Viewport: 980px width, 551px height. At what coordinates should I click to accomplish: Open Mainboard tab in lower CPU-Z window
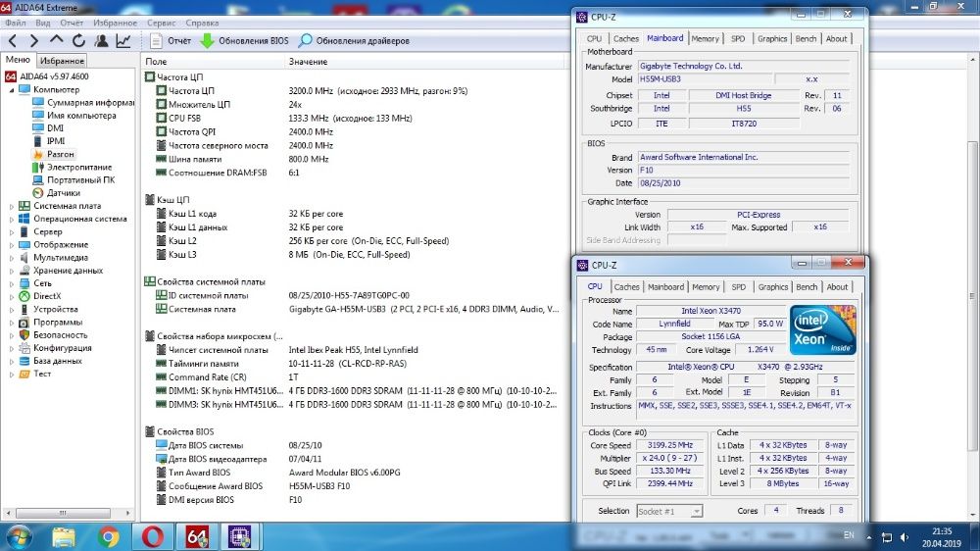click(x=665, y=287)
